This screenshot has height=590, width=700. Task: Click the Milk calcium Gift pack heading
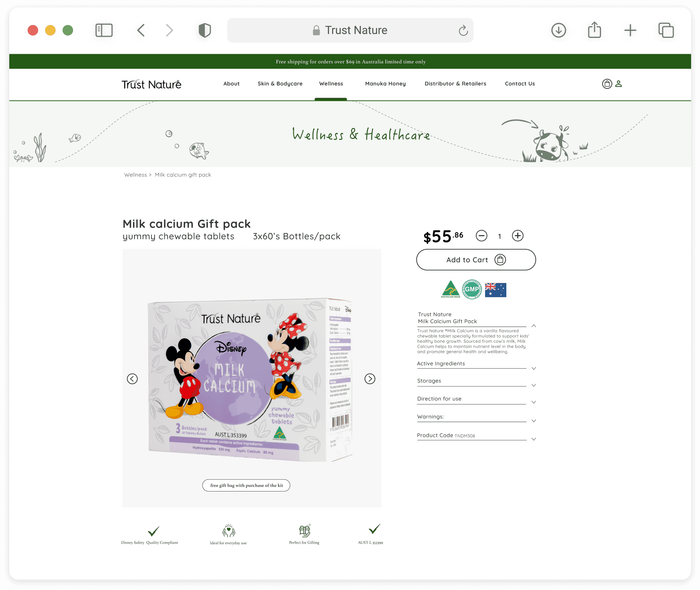pos(187,224)
